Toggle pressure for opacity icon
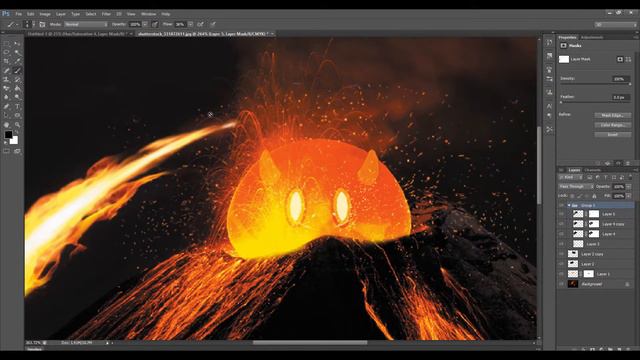 (x=155, y=24)
